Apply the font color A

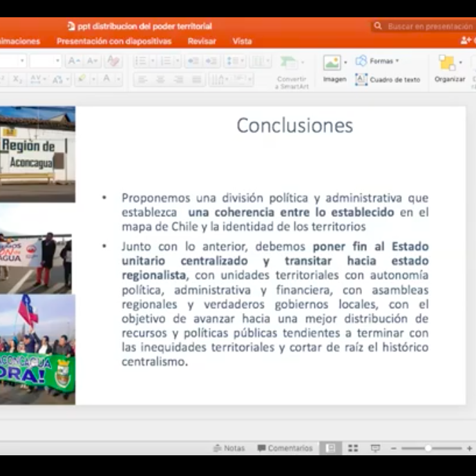tap(106, 79)
